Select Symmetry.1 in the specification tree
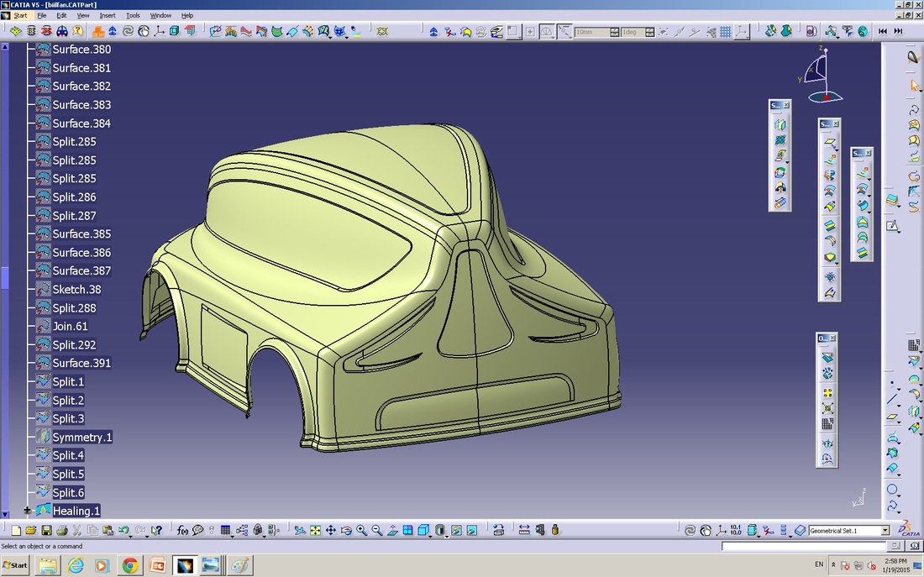Viewport: 924px width, 577px height. point(81,437)
